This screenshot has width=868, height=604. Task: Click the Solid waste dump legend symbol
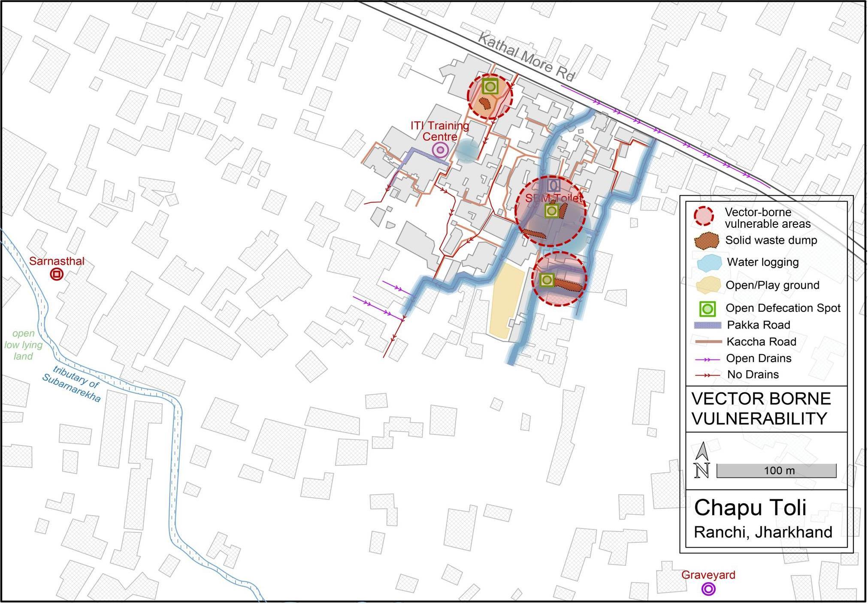click(x=706, y=241)
